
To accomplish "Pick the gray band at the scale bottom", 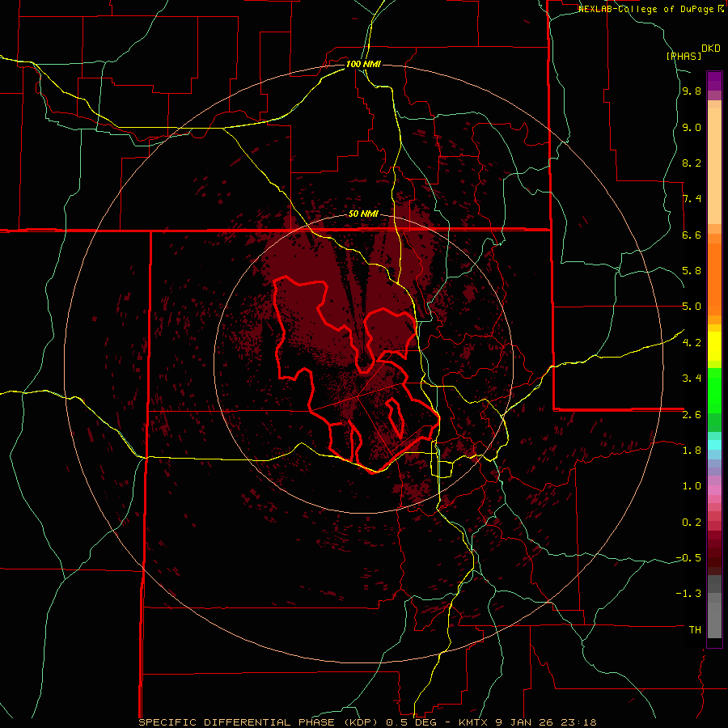I will click(x=714, y=620).
